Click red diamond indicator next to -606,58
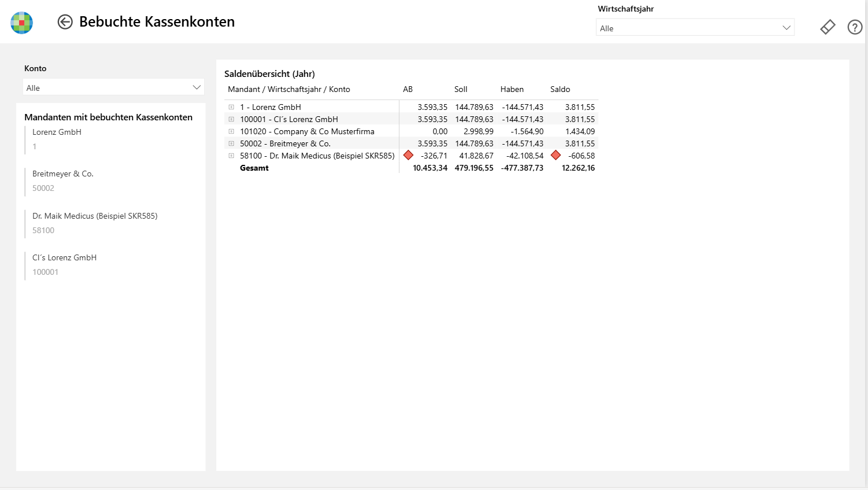 click(x=556, y=155)
